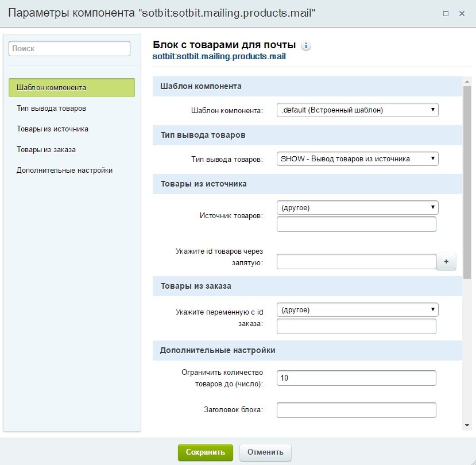Screen dimensions: 476x465
Task: Maximize the component parameters dialog
Action: point(446,13)
